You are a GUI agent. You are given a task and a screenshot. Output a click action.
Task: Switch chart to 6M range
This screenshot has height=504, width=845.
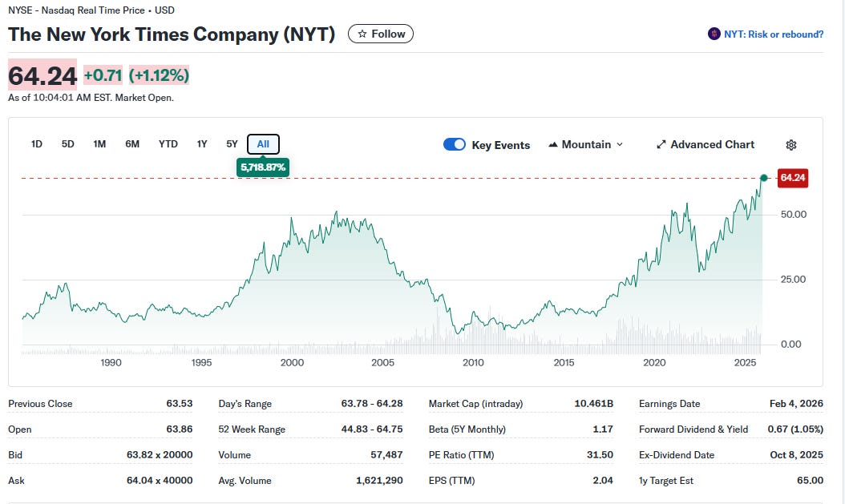[x=132, y=143]
